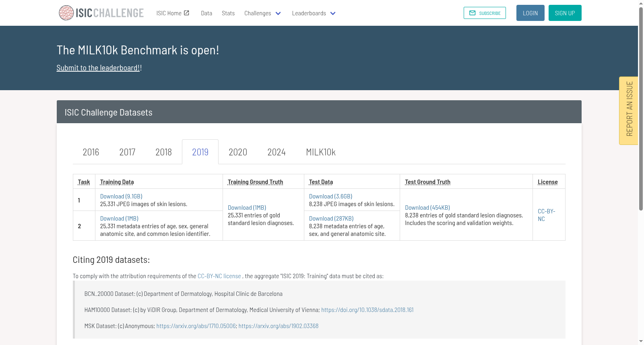Click the scrollbar up arrow
The width and height of the screenshot is (644, 345).
(641, 3)
